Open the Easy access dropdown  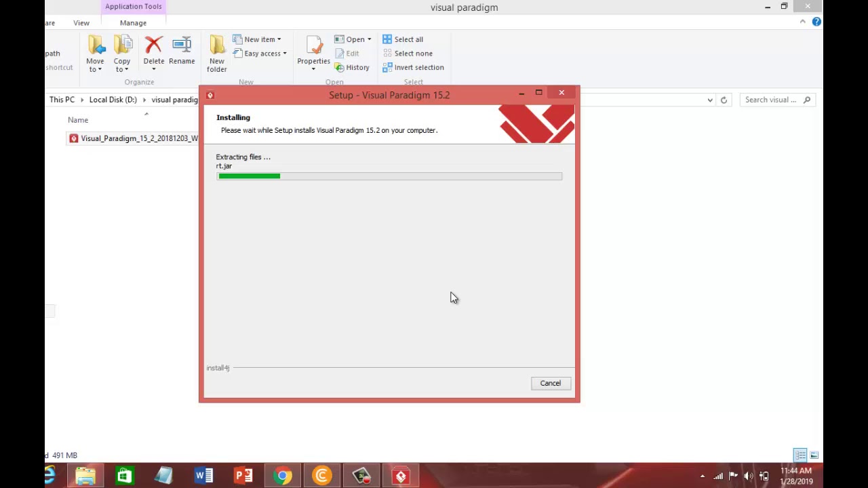click(260, 54)
